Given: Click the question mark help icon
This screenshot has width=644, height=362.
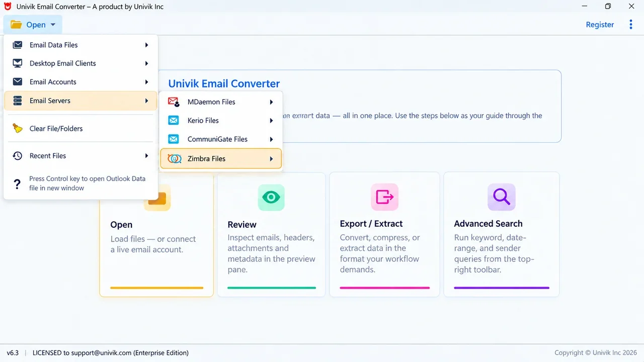Looking at the screenshot, I should [x=17, y=184].
